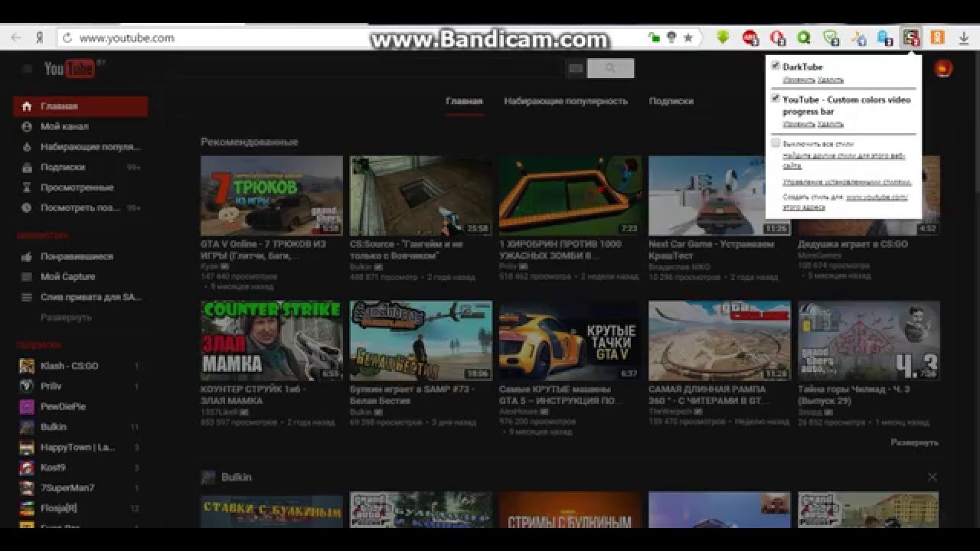Click the green Q extension icon

pyautogui.click(x=804, y=37)
